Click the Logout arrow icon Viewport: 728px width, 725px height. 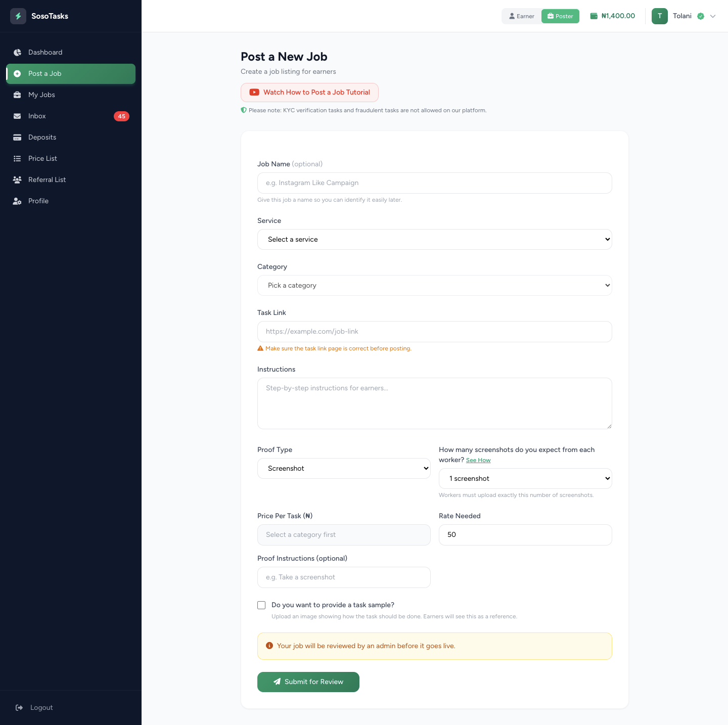pyautogui.click(x=19, y=708)
